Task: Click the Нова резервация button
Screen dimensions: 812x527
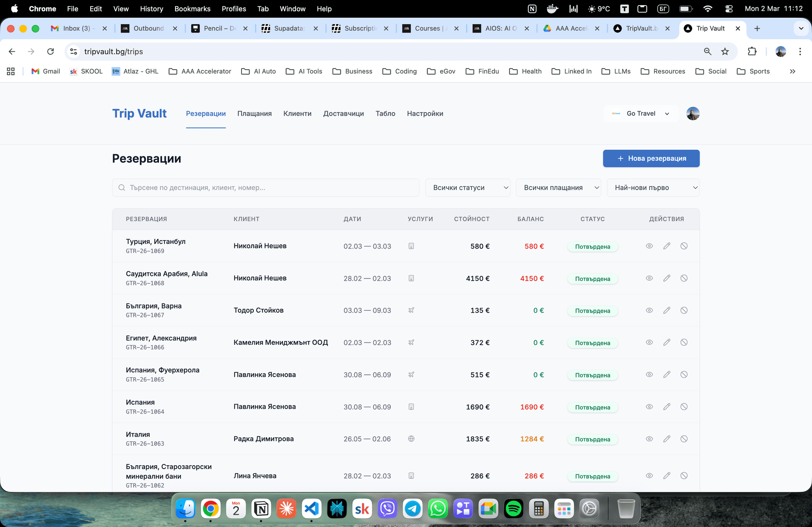Action: (x=651, y=158)
